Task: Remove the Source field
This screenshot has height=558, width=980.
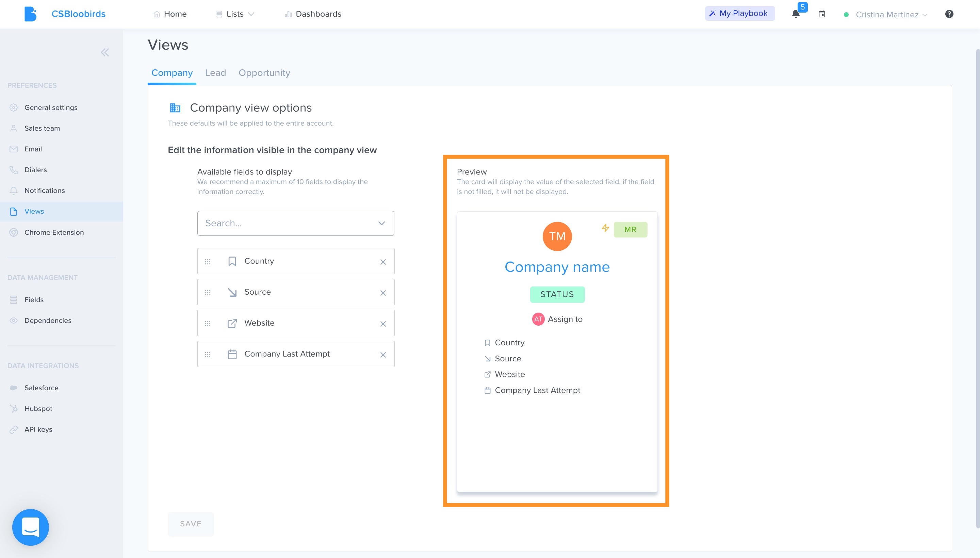Action: (383, 293)
